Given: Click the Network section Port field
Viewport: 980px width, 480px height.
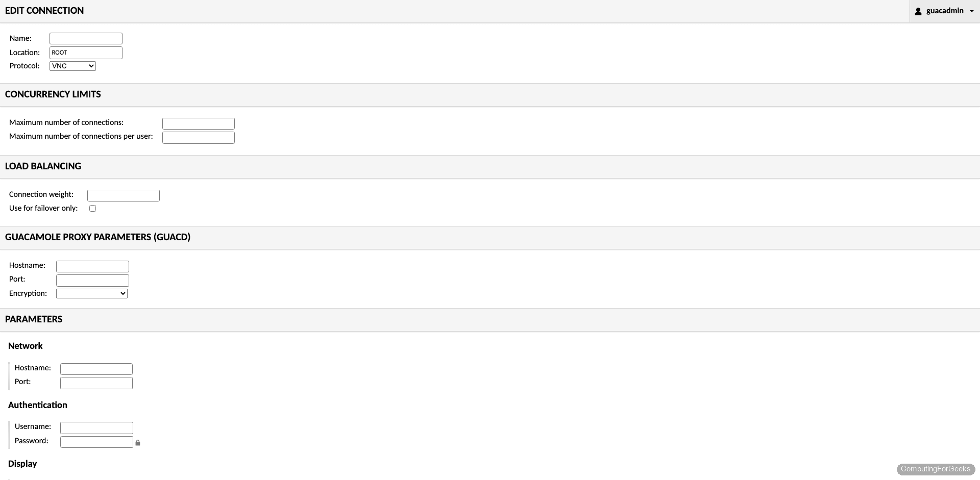Looking at the screenshot, I should 96,383.
